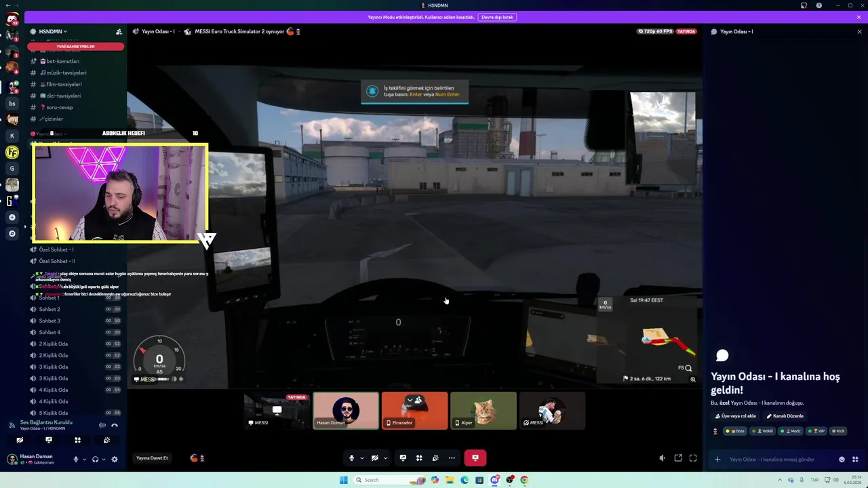
Task: Join the Sohbet 2 voice channel
Action: click(76, 309)
